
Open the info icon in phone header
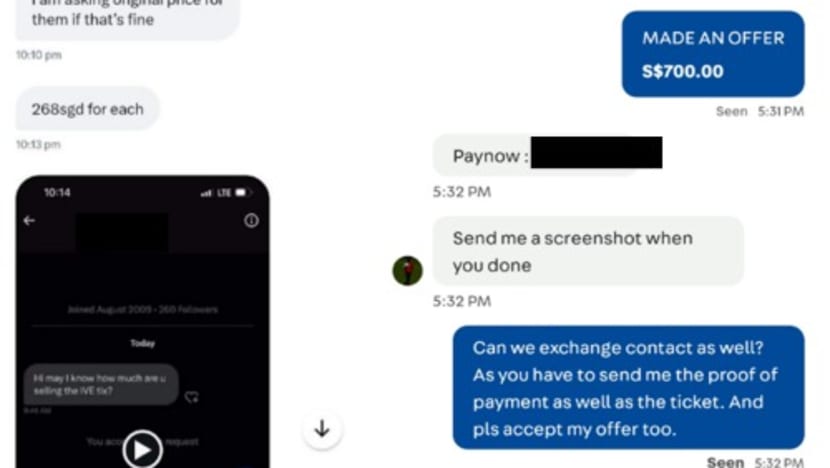pos(251,220)
